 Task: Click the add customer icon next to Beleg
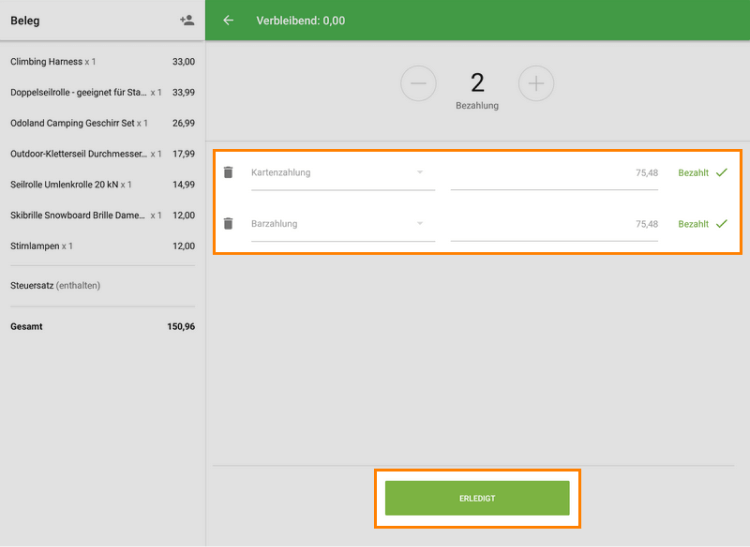click(186, 20)
